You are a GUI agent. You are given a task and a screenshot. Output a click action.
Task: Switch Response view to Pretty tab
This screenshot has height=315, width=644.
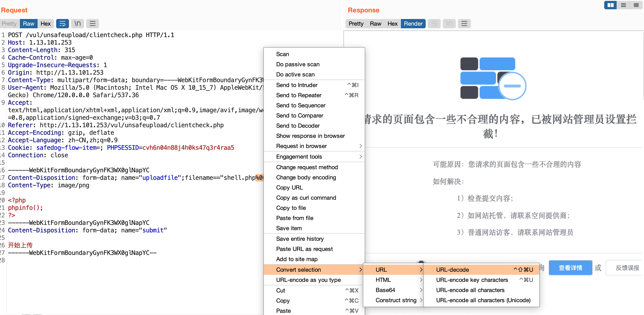coord(356,24)
